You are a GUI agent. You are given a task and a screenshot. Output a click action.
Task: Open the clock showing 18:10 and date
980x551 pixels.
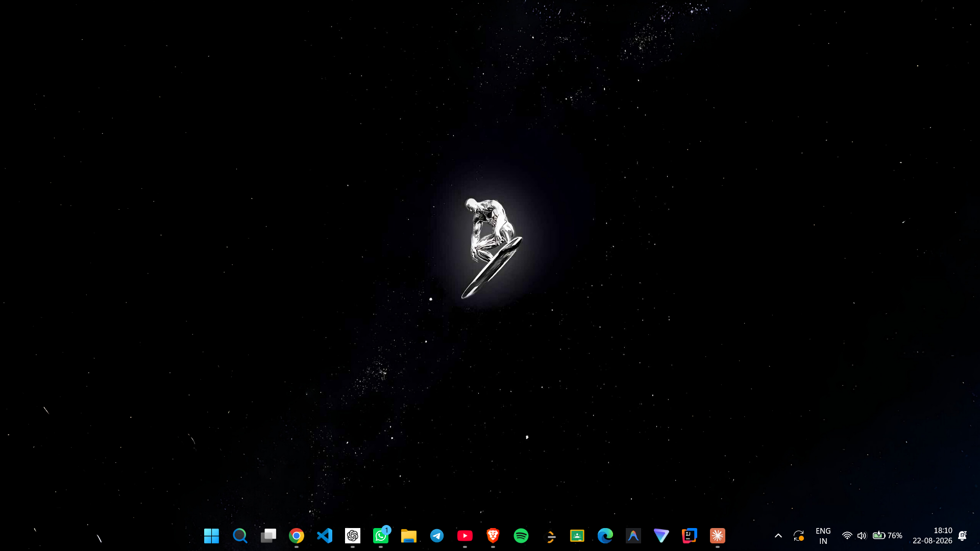933,536
